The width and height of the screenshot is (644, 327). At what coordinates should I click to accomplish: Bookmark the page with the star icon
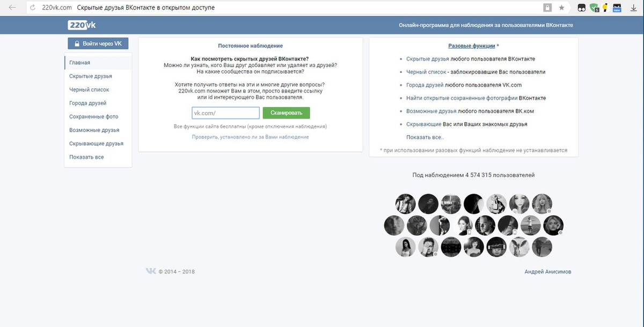(x=561, y=8)
